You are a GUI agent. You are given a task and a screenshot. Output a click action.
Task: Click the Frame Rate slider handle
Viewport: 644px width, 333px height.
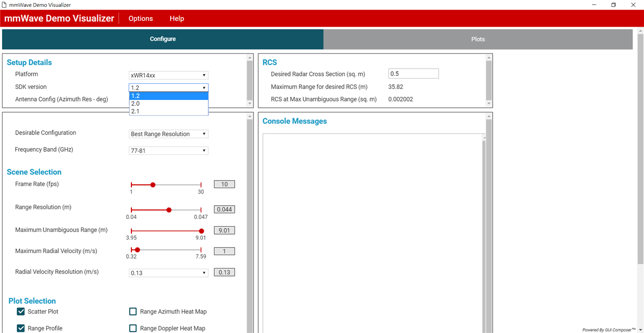153,185
